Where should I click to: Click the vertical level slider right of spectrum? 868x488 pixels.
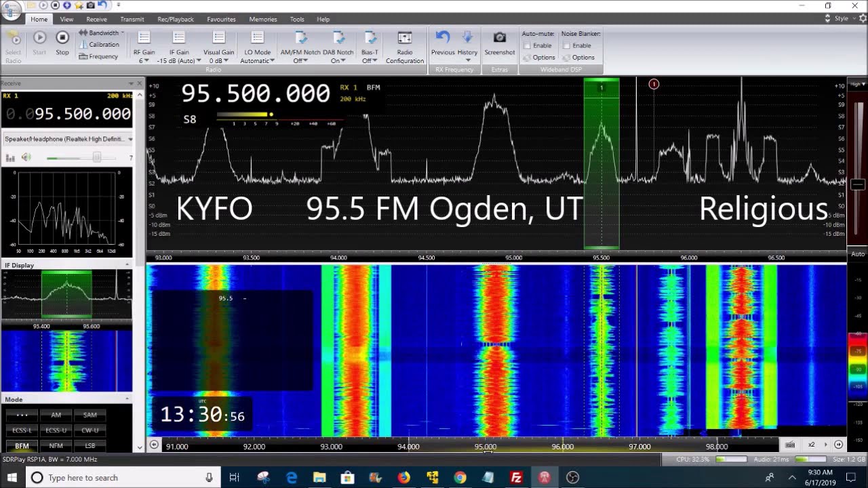tap(857, 184)
